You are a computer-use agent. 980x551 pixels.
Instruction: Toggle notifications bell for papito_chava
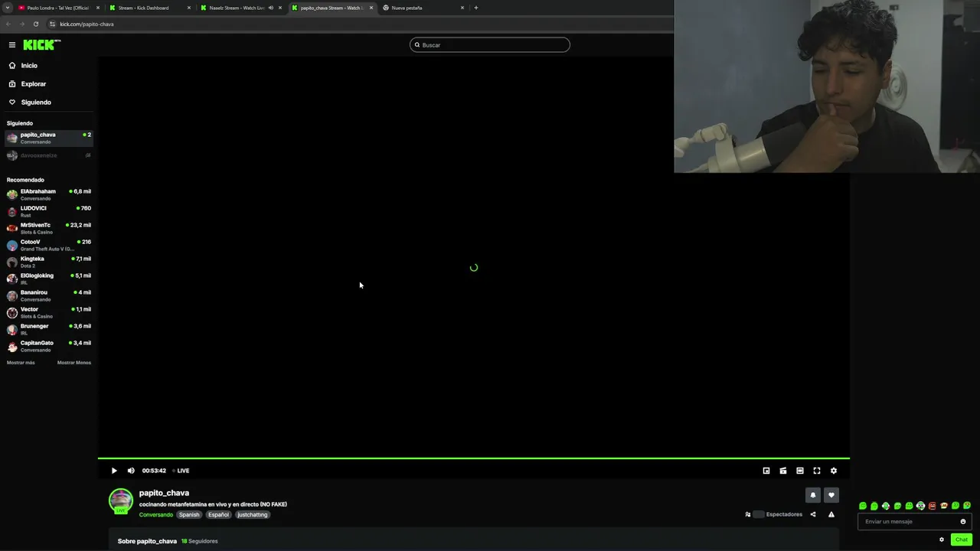[x=813, y=495]
